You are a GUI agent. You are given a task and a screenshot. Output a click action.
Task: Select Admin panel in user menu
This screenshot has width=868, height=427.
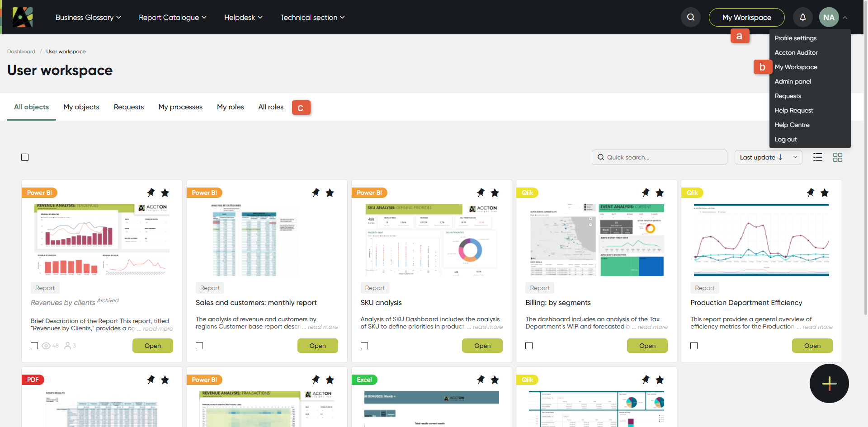(x=793, y=81)
